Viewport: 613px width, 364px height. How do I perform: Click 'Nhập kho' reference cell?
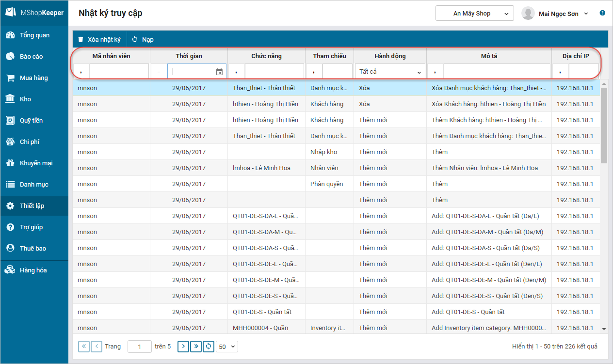tap(329, 152)
